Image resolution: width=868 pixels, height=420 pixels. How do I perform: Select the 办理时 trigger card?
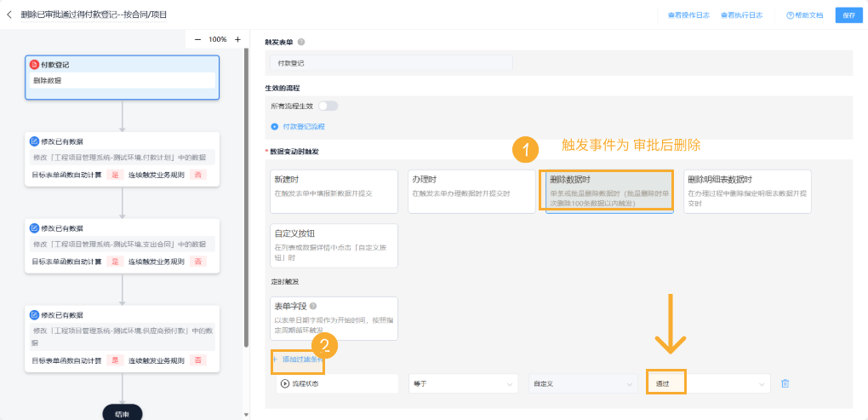click(x=471, y=192)
